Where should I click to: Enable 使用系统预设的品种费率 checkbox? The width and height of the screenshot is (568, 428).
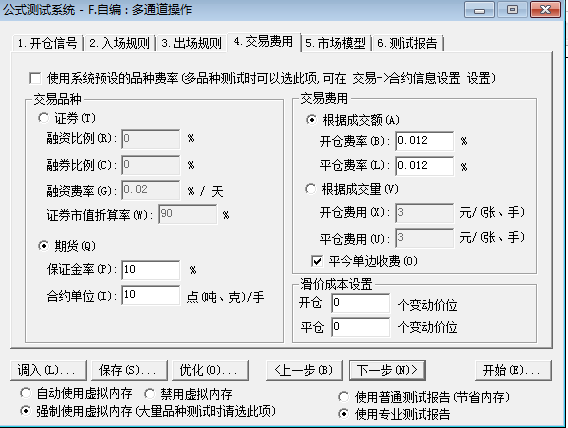35,78
